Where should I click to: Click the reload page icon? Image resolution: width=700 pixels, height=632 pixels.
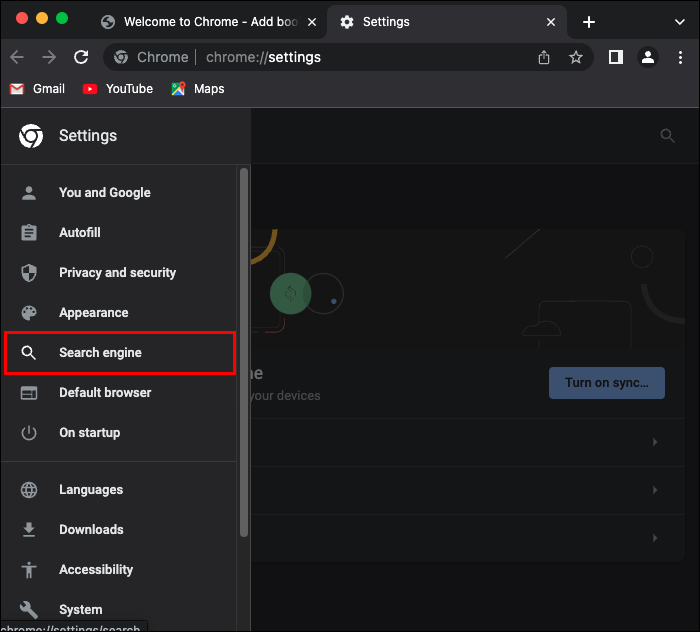click(82, 58)
